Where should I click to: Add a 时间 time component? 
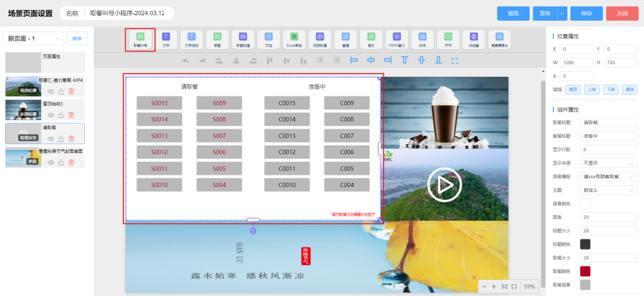click(422, 40)
